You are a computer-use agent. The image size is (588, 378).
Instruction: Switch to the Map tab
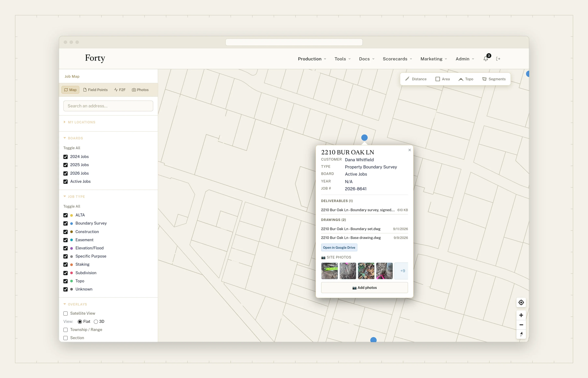pos(70,90)
